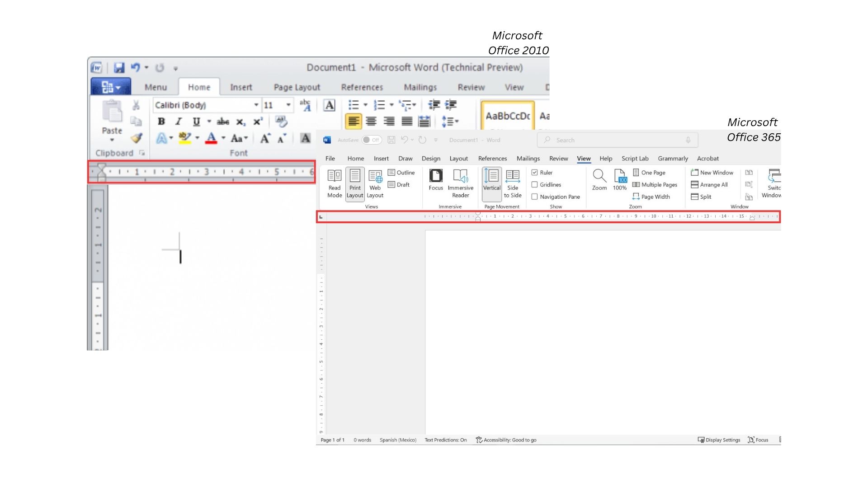Expand the font size 11 dropdown
Viewport: 868px width, 488px height.
pyautogui.click(x=288, y=105)
